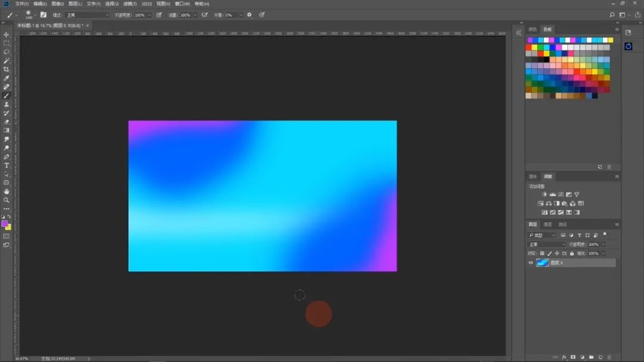Select the Smudge/Blur tool
Viewport: 644px width, 362px height.
[6, 140]
